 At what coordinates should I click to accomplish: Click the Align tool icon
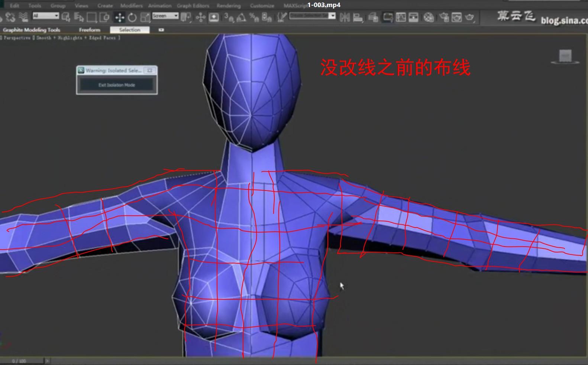tap(358, 17)
